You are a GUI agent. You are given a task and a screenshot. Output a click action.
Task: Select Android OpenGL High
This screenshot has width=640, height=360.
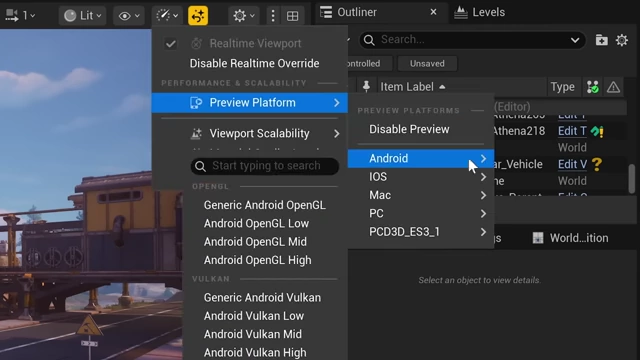click(x=258, y=260)
